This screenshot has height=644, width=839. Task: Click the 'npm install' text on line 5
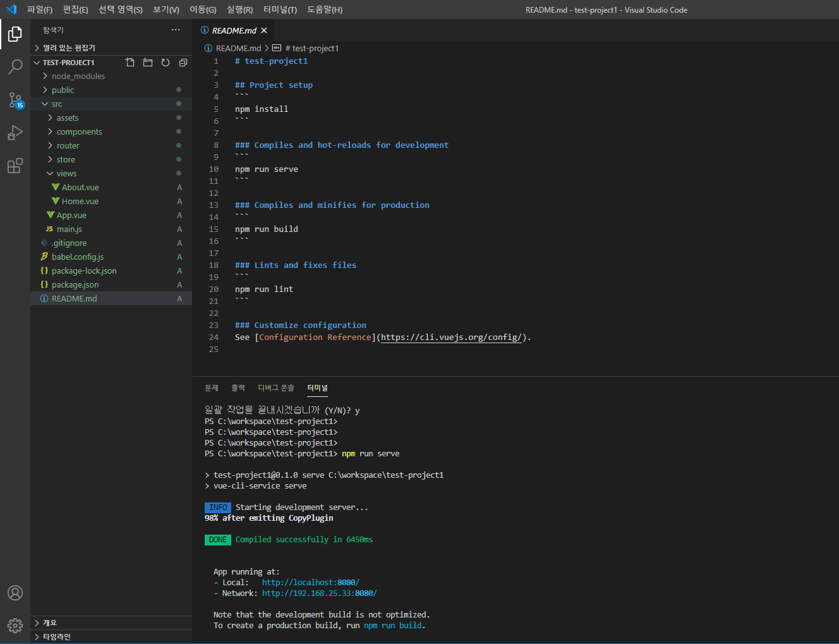(x=262, y=109)
